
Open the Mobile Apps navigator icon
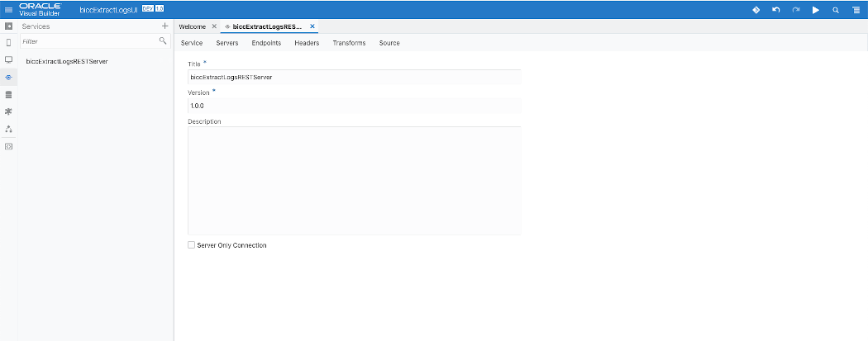pos(8,43)
